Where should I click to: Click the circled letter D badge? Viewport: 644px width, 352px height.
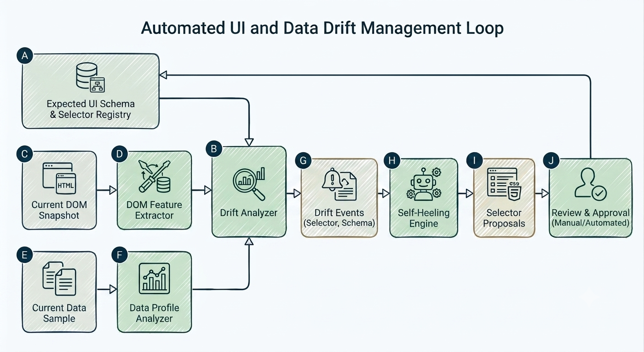119,154
